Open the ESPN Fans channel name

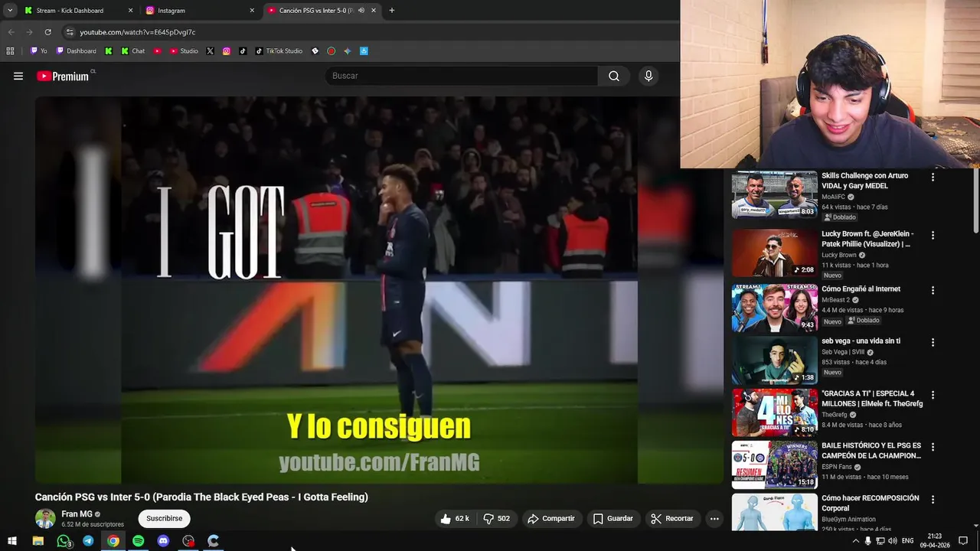pyautogui.click(x=837, y=467)
